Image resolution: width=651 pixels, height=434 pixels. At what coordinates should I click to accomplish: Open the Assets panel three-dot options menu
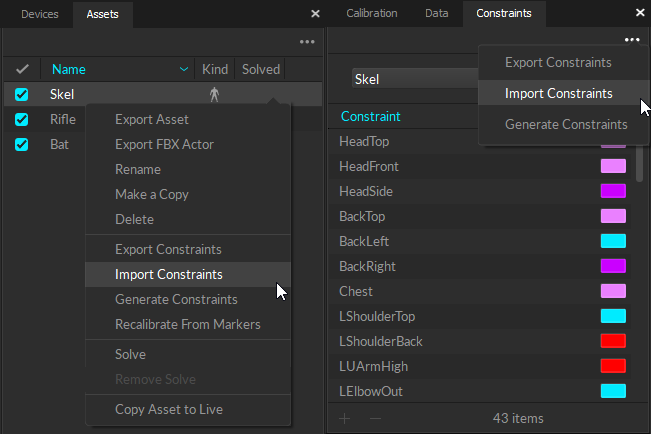point(307,42)
